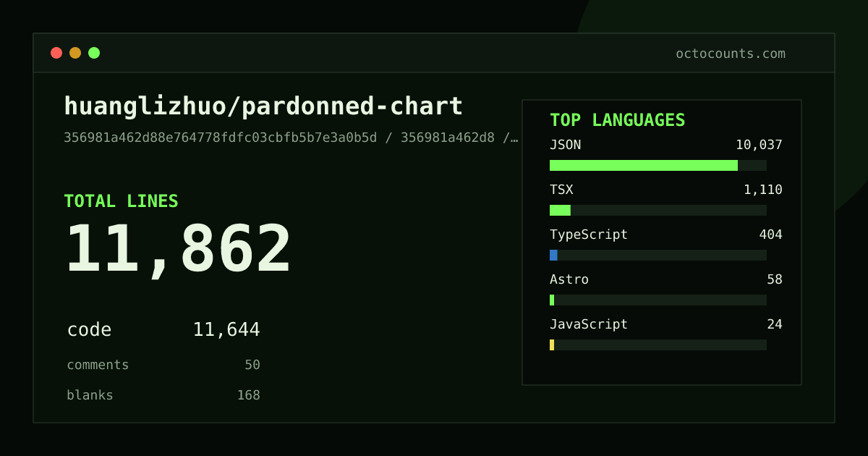Screen dimensions: 868x456
Task: Click the blanks row label
Action: click(90, 395)
